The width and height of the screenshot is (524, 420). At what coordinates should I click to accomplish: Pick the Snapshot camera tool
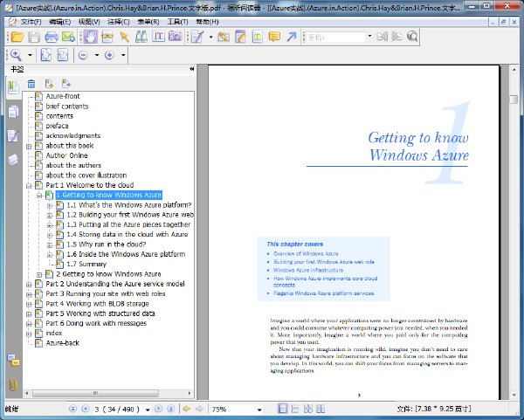[176, 37]
